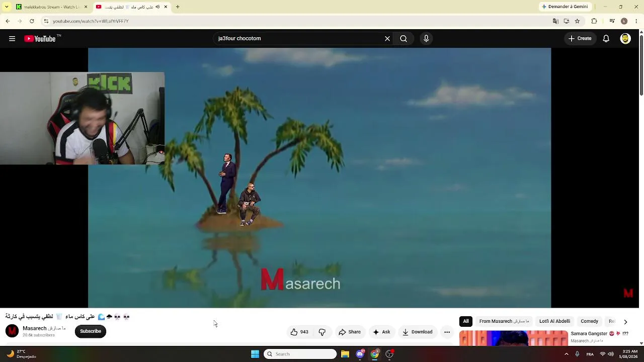Open a new browser tab

click(178, 7)
